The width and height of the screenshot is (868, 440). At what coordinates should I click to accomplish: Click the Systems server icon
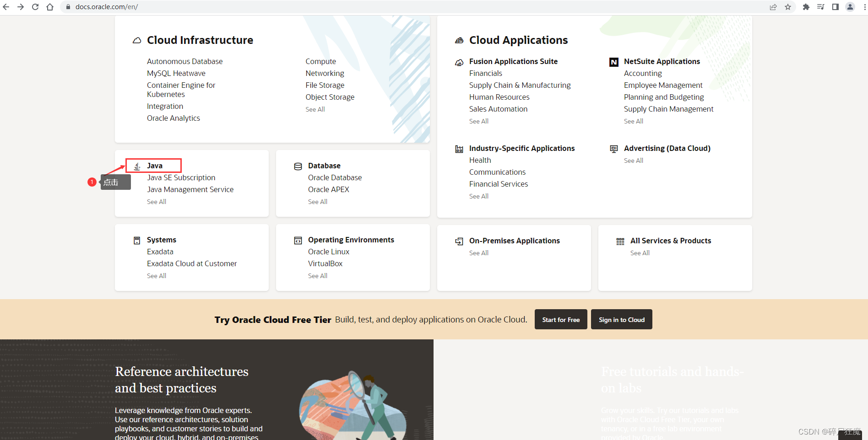[x=137, y=241]
